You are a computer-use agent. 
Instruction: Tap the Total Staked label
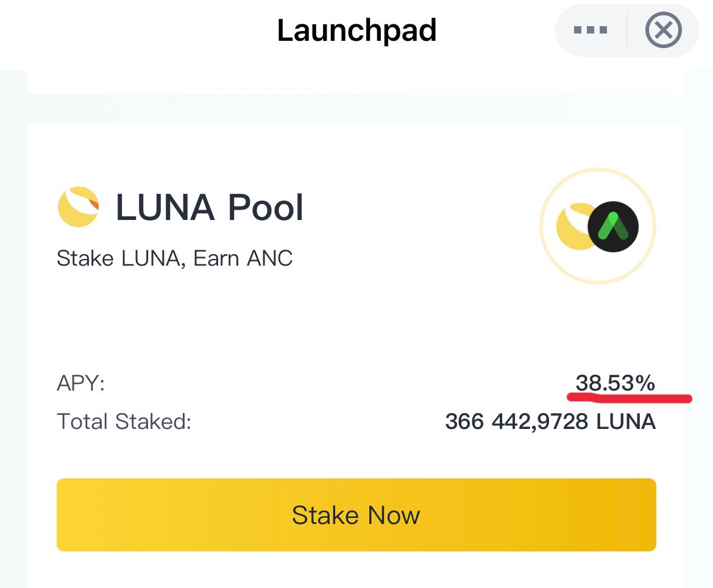click(x=124, y=422)
